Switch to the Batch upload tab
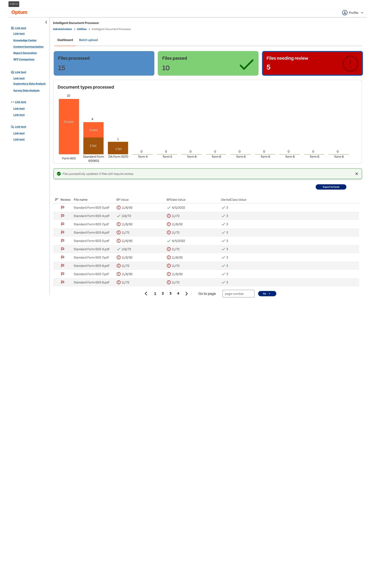The width and height of the screenshot is (375, 588). pyautogui.click(x=88, y=40)
